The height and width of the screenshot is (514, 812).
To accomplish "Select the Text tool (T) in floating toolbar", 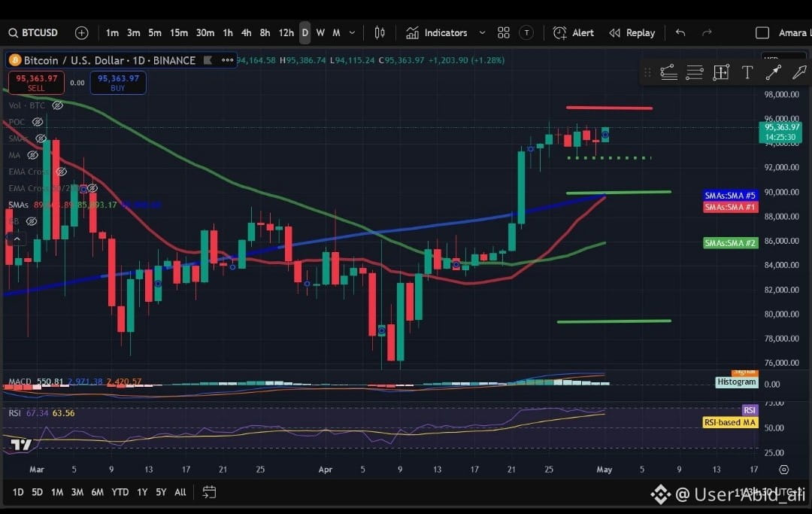I will pyautogui.click(x=747, y=72).
